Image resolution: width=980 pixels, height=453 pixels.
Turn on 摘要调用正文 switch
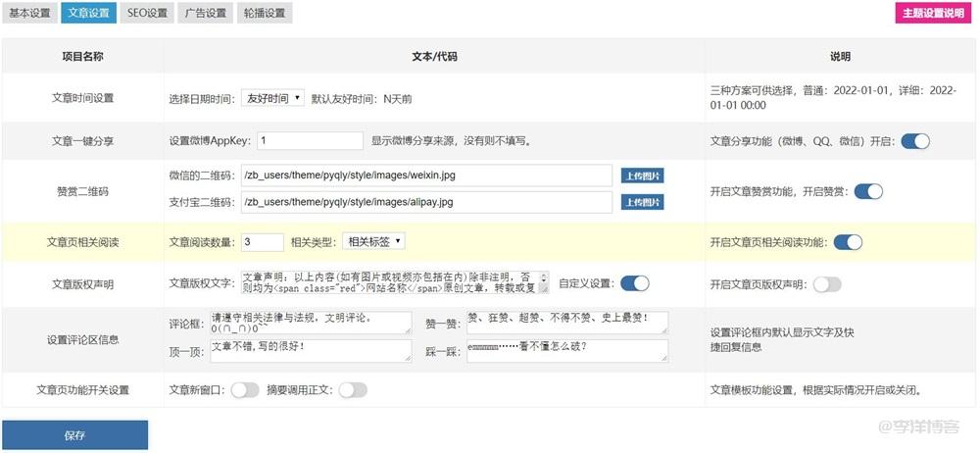click(x=352, y=390)
